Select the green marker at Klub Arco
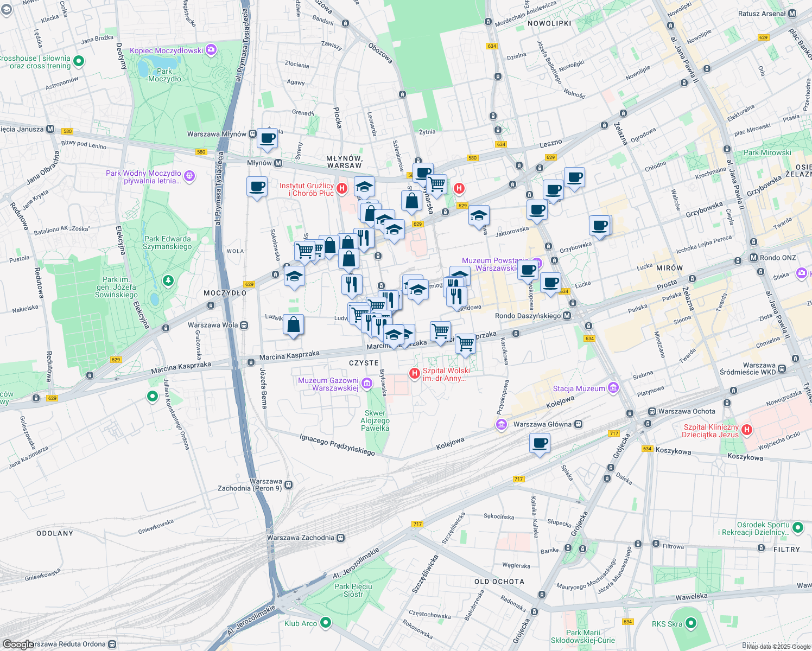 pyautogui.click(x=325, y=622)
